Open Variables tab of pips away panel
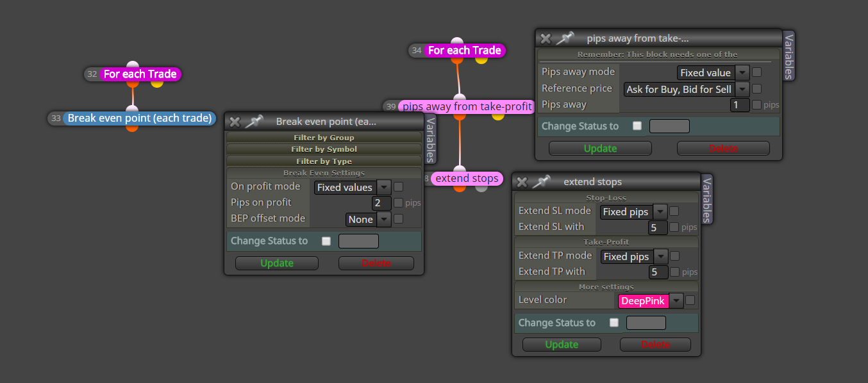This screenshot has width=868, height=383. (789, 56)
